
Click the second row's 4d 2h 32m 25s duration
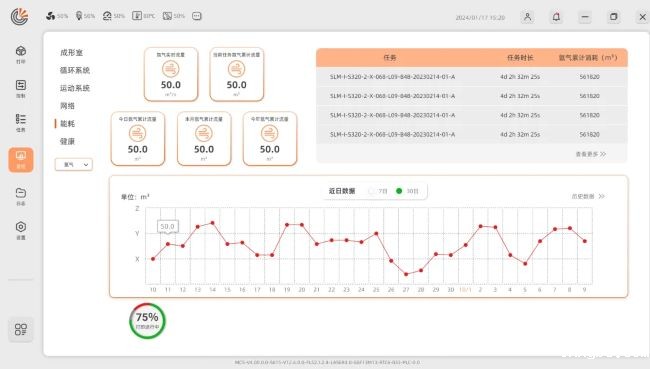pyautogui.click(x=520, y=96)
